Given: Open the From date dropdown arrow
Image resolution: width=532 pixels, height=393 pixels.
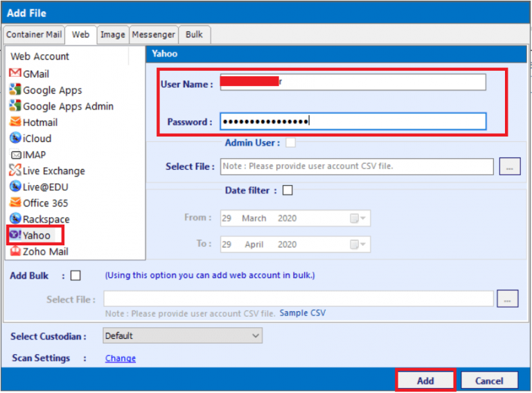Looking at the screenshot, I should point(363,218).
